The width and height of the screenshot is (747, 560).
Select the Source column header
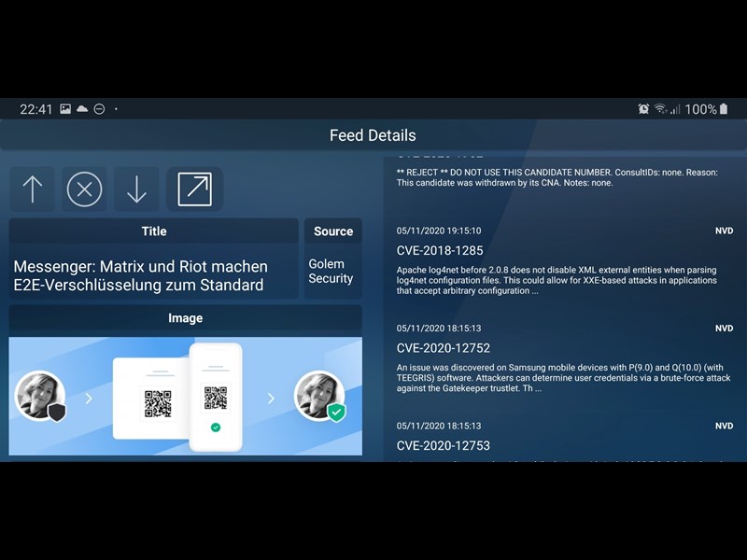(333, 231)
